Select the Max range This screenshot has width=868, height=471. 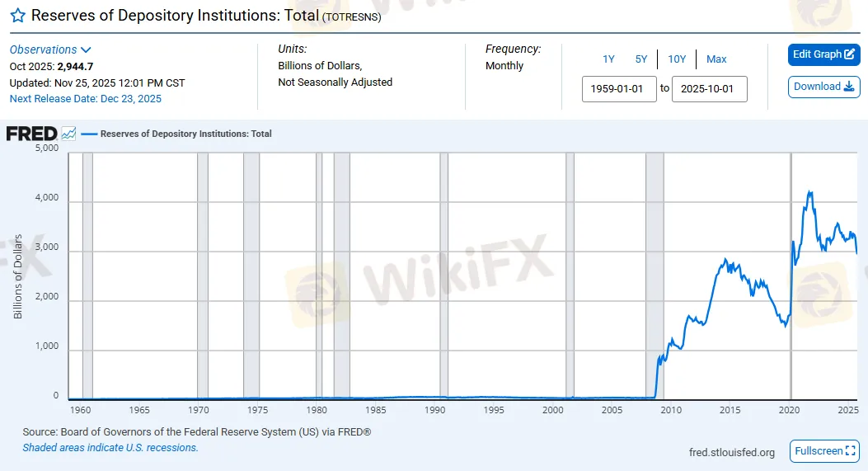click(716, 59)
